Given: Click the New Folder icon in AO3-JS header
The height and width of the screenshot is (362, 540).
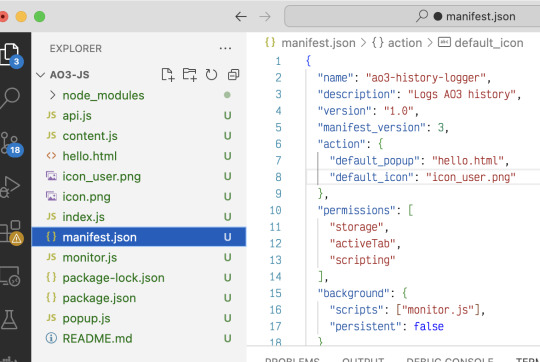Looking at the screenshot, I should 189,74.
